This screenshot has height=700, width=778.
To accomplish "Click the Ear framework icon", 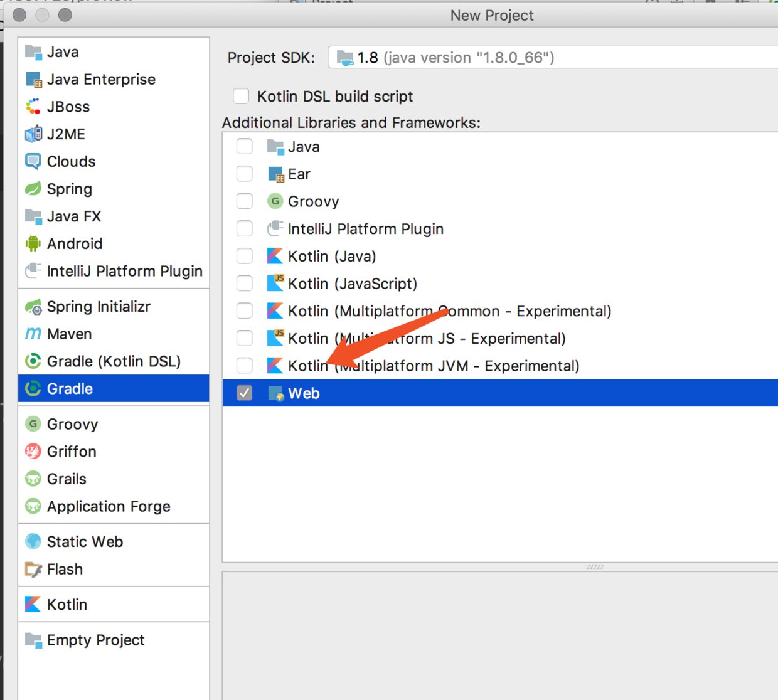I will pos(275,174).
